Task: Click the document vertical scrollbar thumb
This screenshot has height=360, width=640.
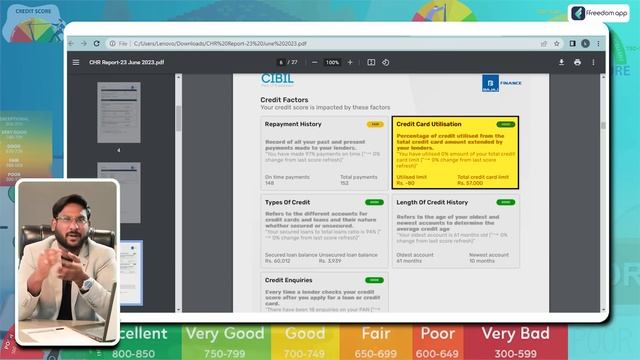Action: [x=603, y=126]
